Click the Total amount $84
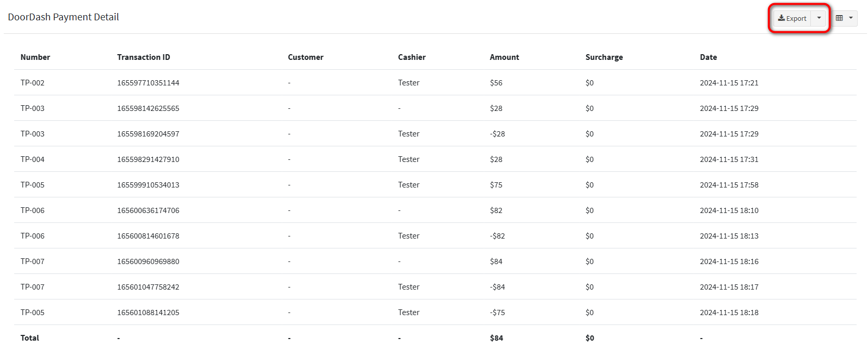Image resolution: width=868 pixels, height=350 pixels. click(x=496, y=338)
